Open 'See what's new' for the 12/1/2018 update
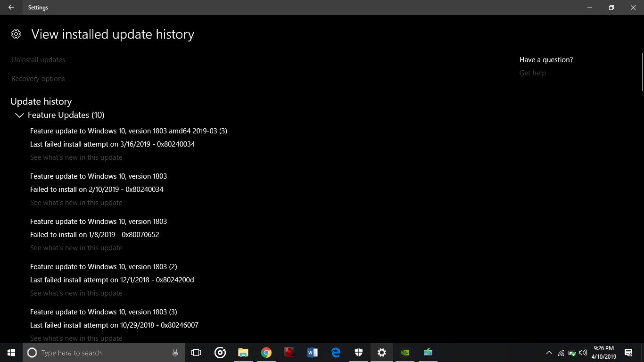644x362 pixels. [76, 293]
